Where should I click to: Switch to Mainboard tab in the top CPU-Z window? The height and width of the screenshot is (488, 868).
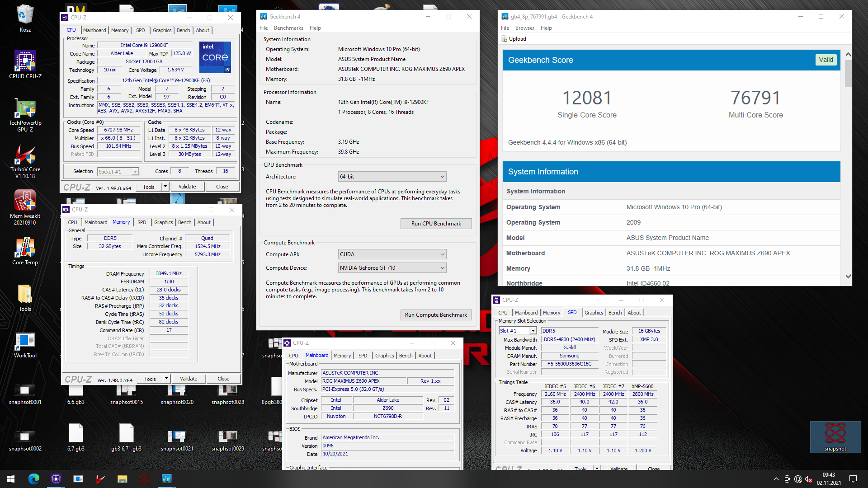(94, 30)
